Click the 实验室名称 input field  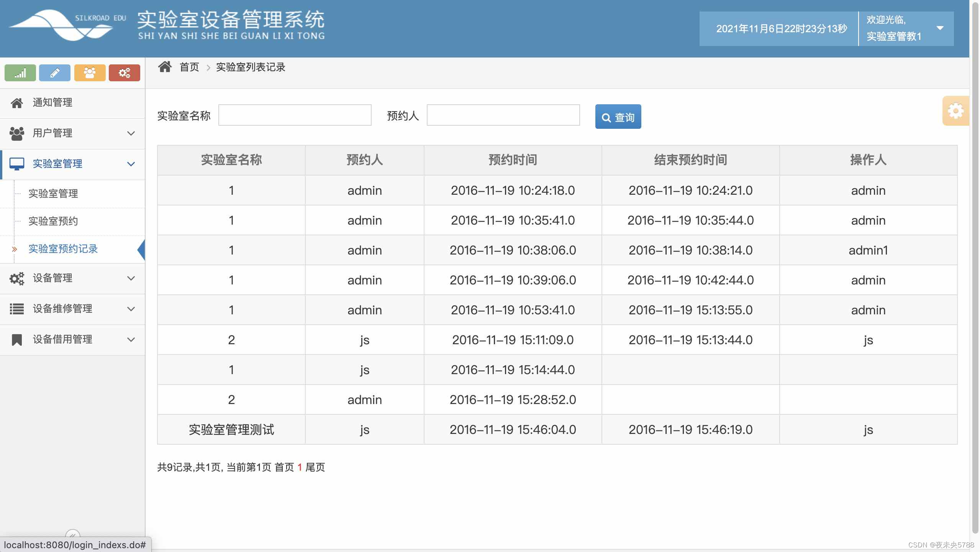click(x=295, y=115)
